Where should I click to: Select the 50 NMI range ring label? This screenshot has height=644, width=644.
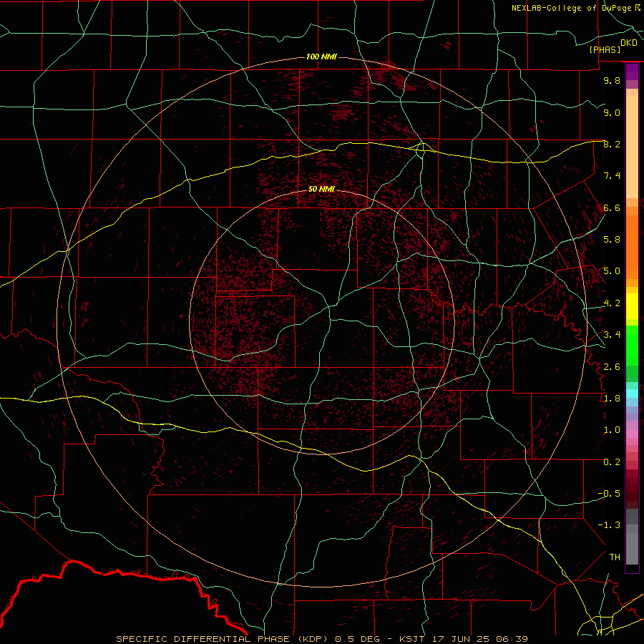click(321, 189)
